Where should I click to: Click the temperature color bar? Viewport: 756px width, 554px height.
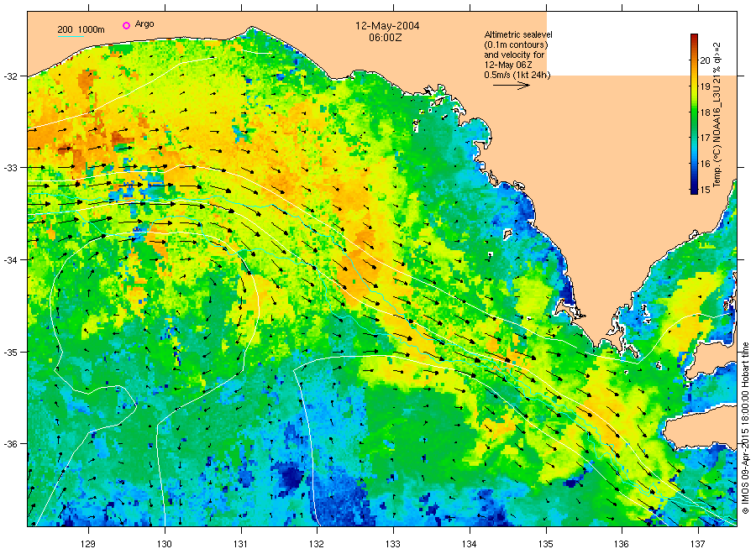point(694,114)
